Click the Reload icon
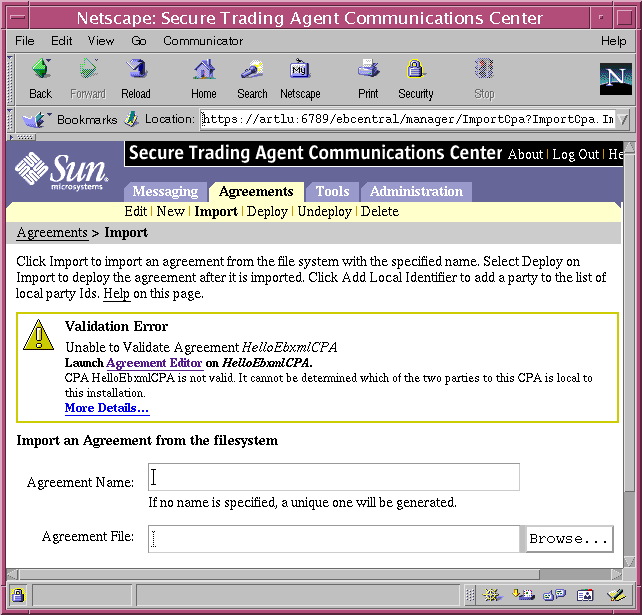This screenshot has height=615, width=642. pyautogui.click(x=136, y=69)
